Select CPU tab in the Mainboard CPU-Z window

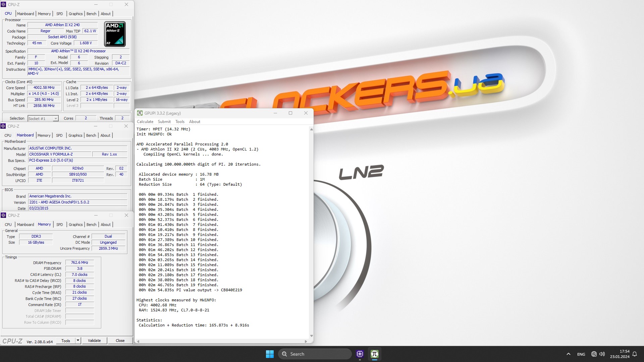(8, 135)
